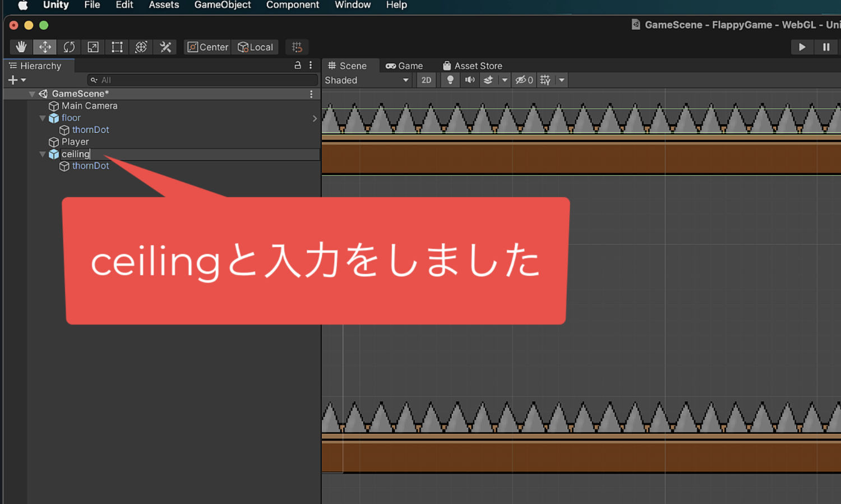
Task: Lock the Hierarchy panel
Action: click(298, 65)
